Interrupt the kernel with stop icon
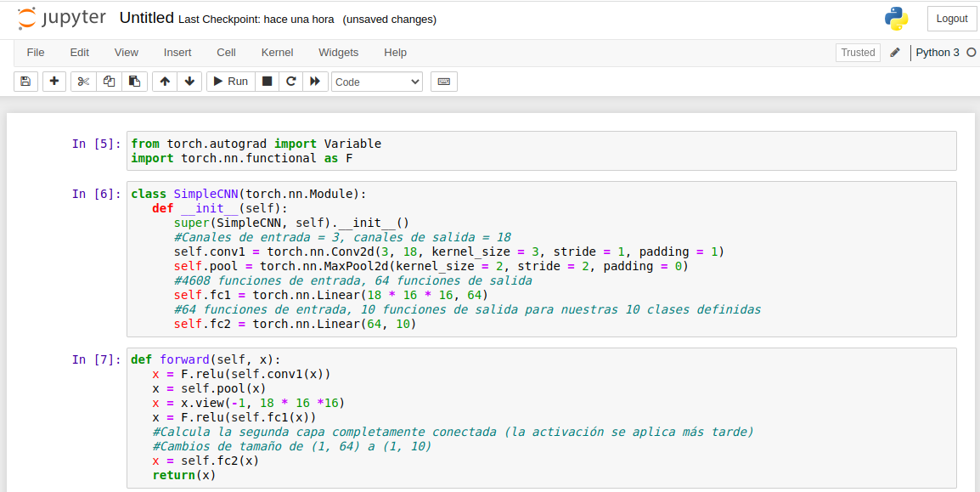The height and width of the screenshot is (492, 980). click(x=267, y=82)
